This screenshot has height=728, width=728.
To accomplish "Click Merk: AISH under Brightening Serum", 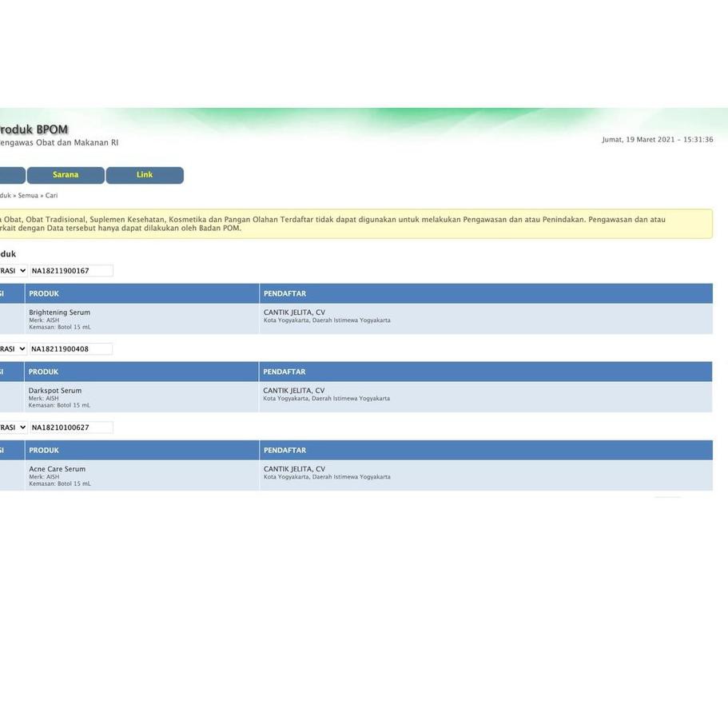I will point(44,320).
